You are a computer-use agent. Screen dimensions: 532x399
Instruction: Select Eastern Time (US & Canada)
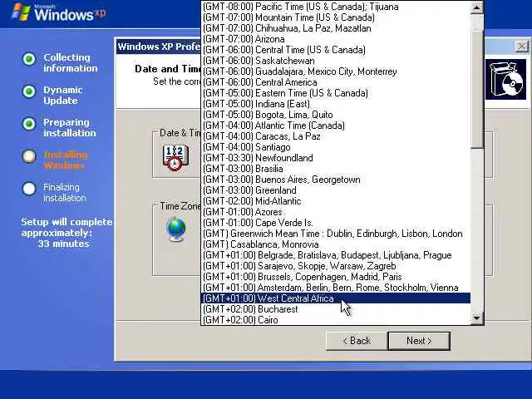pos(336,93)
